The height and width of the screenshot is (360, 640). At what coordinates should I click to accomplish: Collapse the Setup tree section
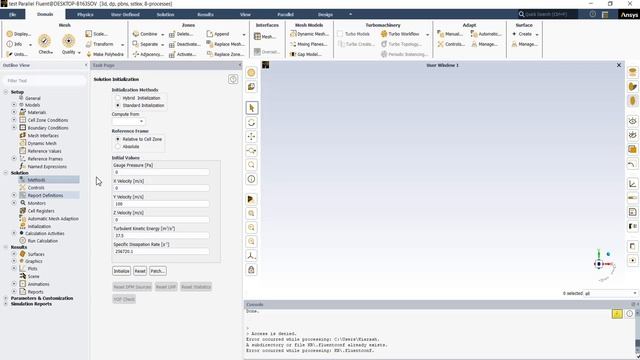6,92
